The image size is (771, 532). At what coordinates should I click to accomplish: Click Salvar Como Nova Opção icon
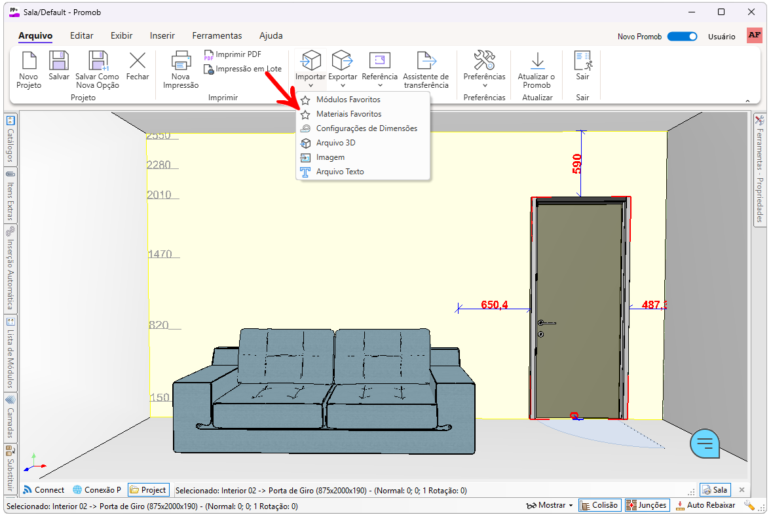point(98,62)
